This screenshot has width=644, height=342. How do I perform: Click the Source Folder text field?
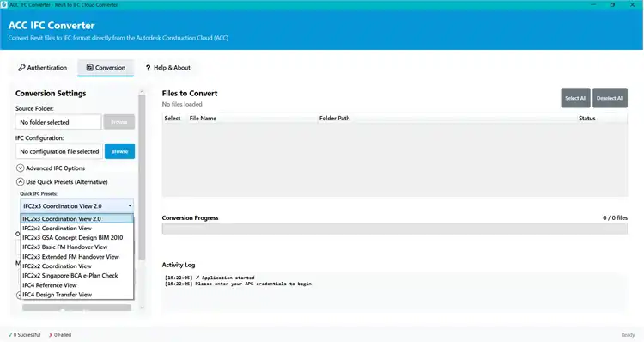point(58,122)
